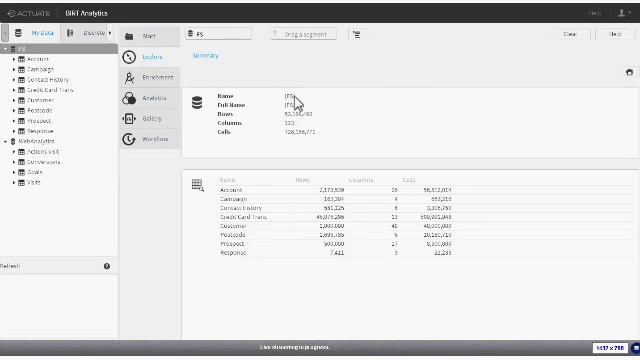The image size is (640, 360).
Task: Click the table icon next to Postcode
Action: coord(22,111)
